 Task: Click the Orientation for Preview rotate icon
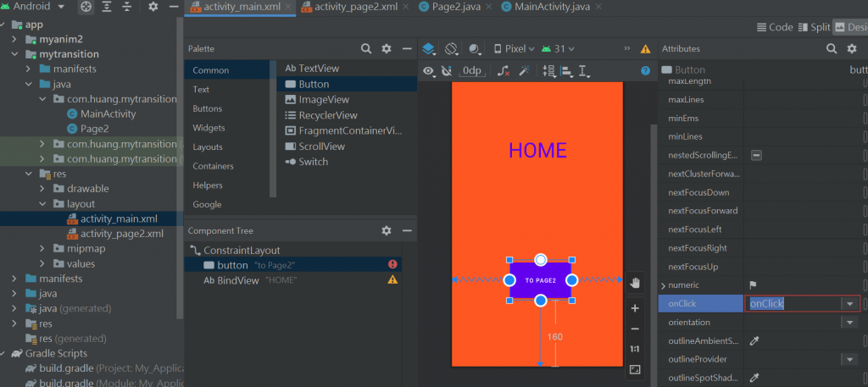pos(452,48)
